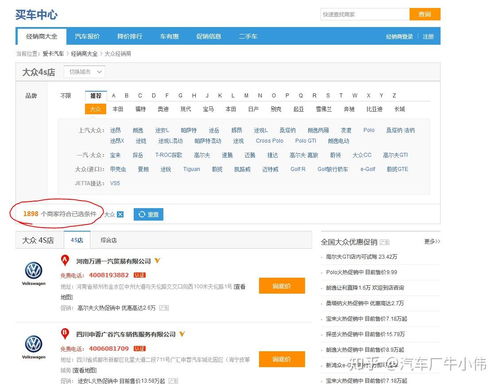
Task: Click the 经销商登录 link
Action: (399, 37)
